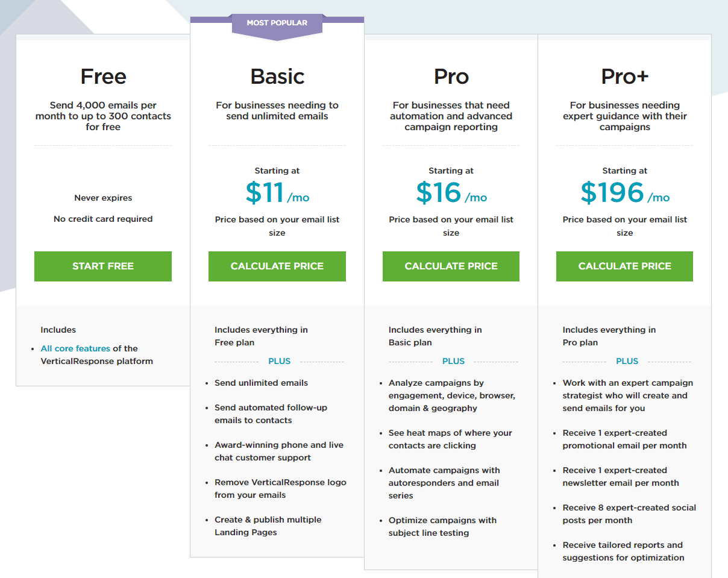728x578 pixels.
Task: Click Create & publish multiple Landing Pages item
Action: click(268, 526)
